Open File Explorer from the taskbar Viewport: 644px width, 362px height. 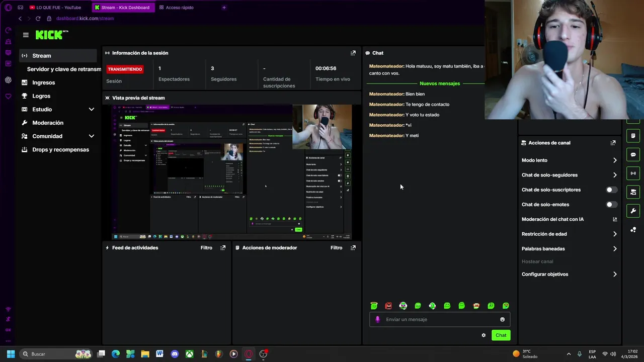pyautogui.click(x=145, y=354)
